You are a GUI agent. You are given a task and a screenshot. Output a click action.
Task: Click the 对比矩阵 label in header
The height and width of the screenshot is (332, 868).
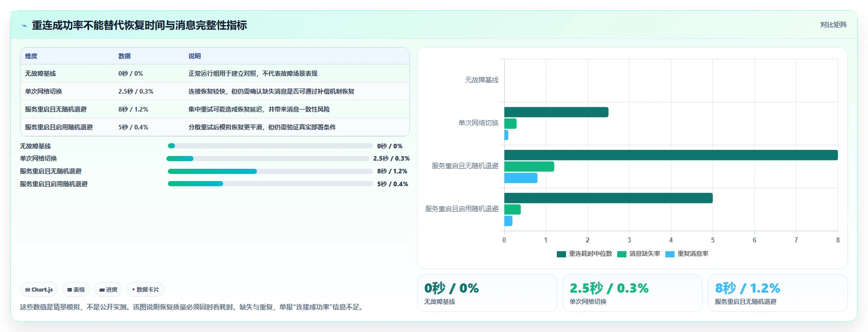833,25
